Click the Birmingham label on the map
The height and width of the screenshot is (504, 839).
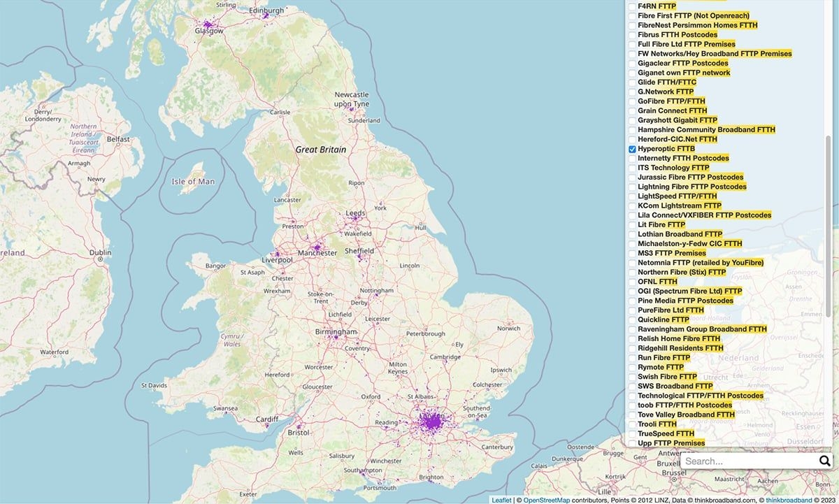[x=336, y=331]
